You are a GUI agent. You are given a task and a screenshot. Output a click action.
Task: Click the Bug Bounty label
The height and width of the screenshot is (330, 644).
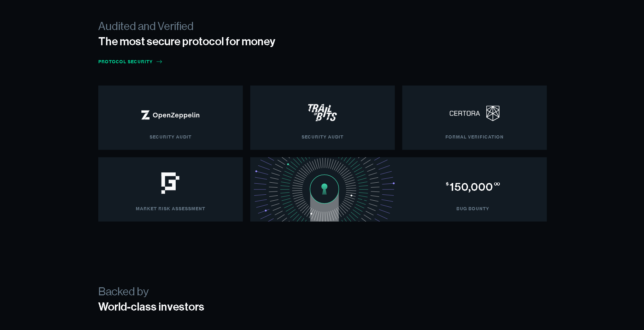473,209
